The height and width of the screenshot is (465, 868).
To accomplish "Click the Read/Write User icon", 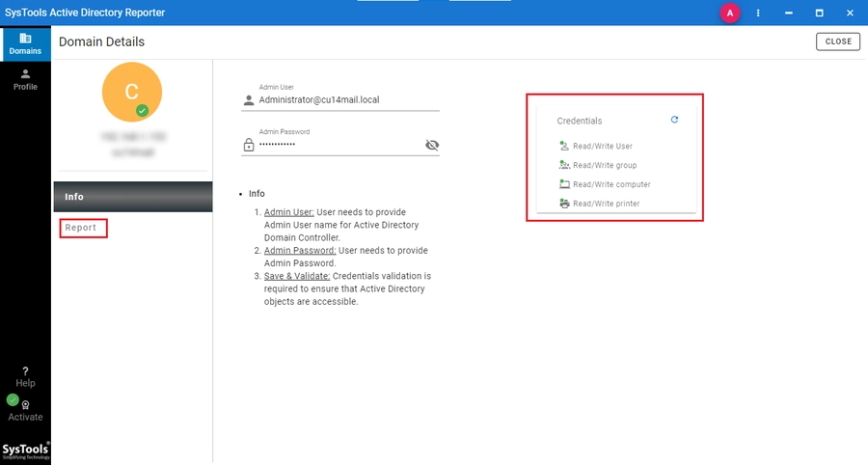I will click(564, 146).
